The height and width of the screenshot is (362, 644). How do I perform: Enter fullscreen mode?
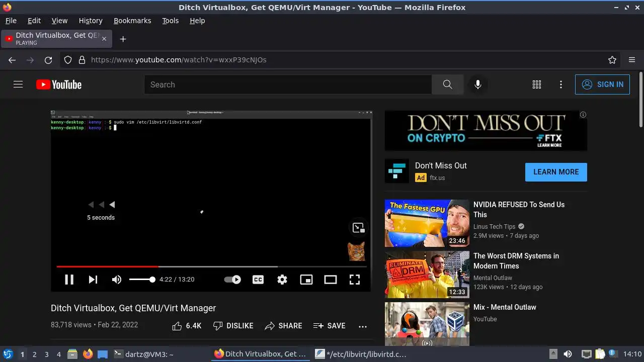[x=355, y=280]
